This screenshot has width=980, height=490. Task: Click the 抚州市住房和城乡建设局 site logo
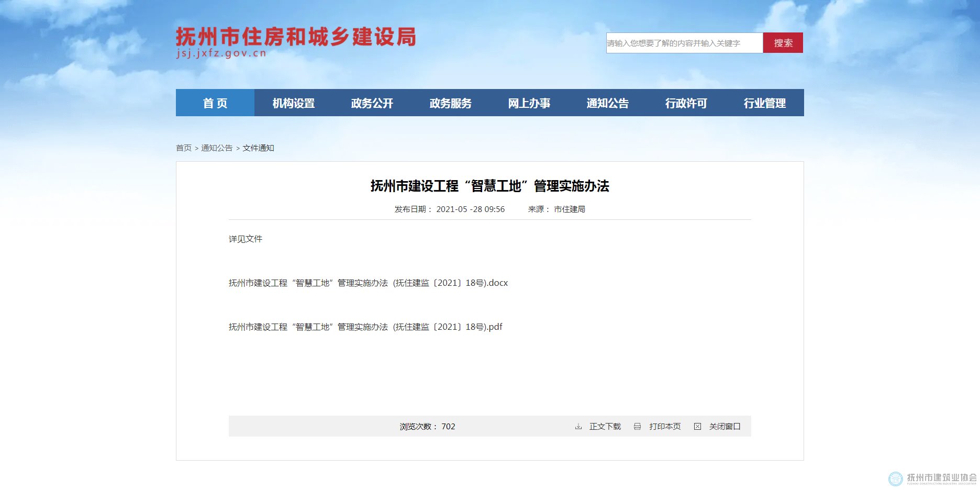click(x=296, y=42)
